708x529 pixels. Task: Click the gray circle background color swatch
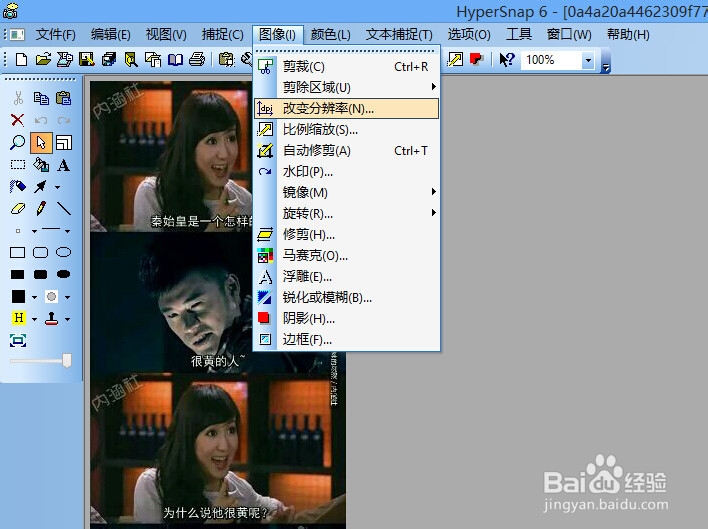[51, 297]
